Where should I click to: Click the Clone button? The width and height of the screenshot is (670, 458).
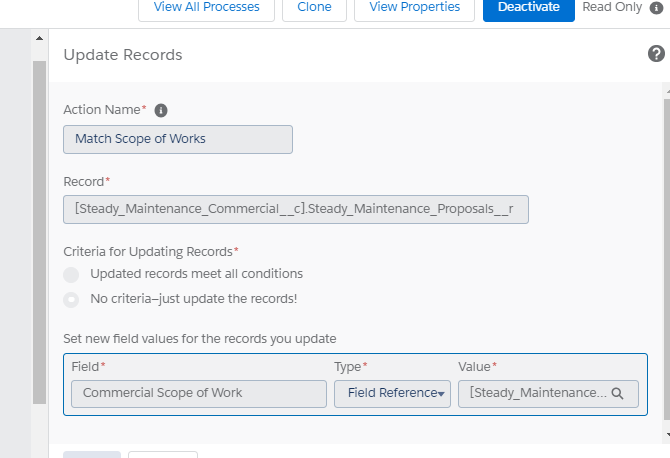314,8
